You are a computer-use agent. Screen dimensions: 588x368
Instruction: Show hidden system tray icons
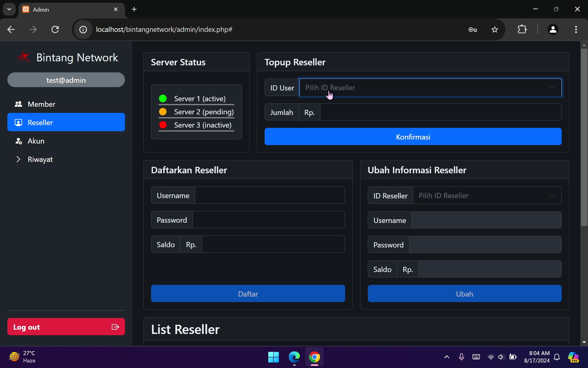[x=447, y=357]
